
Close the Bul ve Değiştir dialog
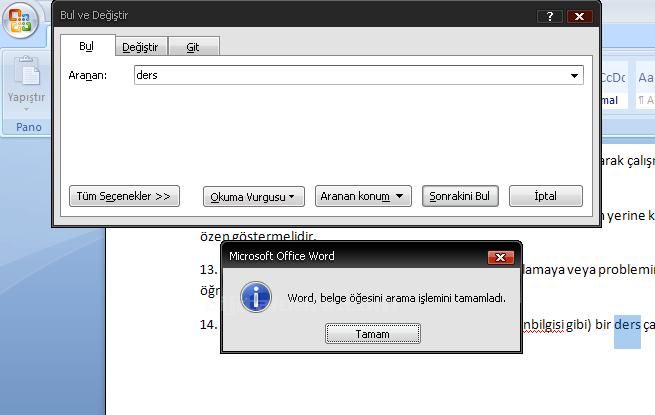(579, 16)
